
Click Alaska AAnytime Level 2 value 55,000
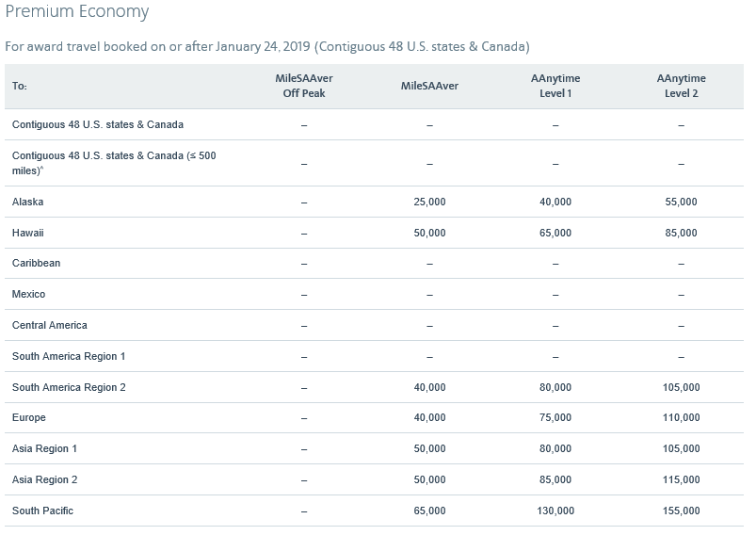pos(681,202)
